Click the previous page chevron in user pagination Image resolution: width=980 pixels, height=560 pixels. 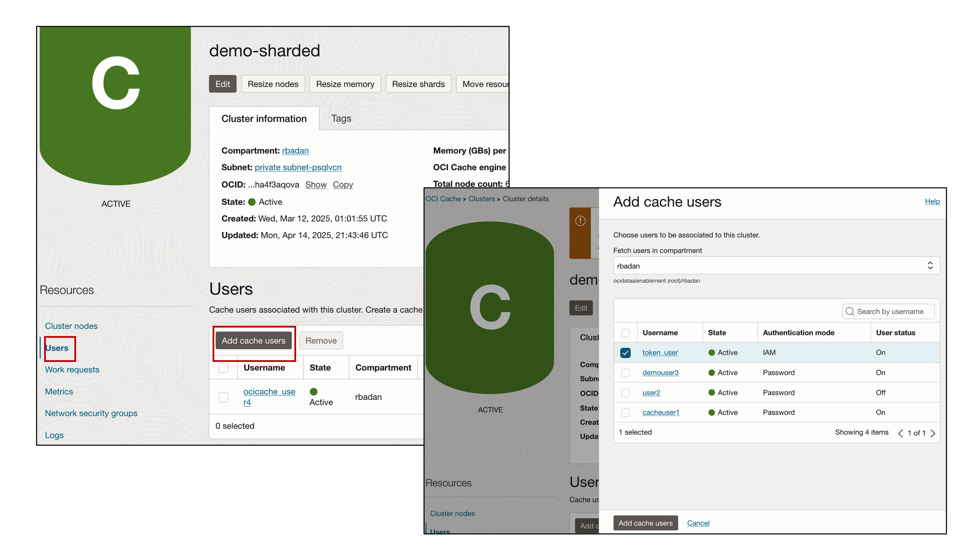tap(901, 433)
